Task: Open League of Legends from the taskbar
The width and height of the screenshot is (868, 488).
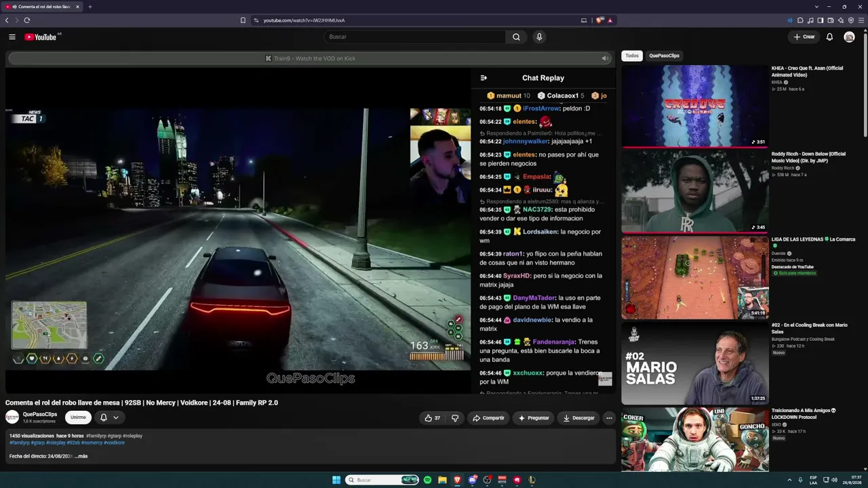Action: pyautogui.click(x=532, y=480)
